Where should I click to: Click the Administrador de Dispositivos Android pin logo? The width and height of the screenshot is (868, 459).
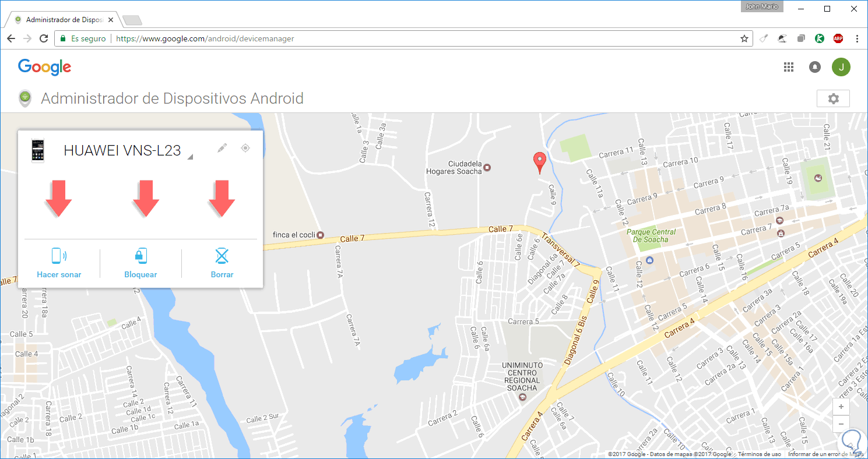tap(25, 98)
